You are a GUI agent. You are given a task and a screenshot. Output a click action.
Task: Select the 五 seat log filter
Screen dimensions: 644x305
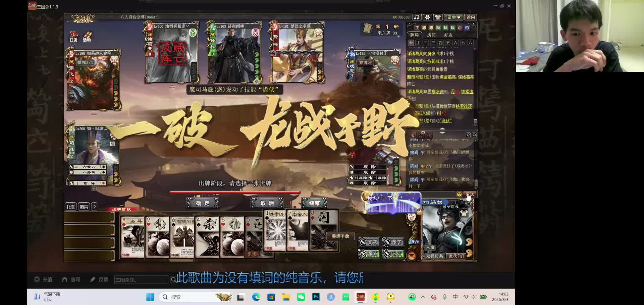pos(448,43)
